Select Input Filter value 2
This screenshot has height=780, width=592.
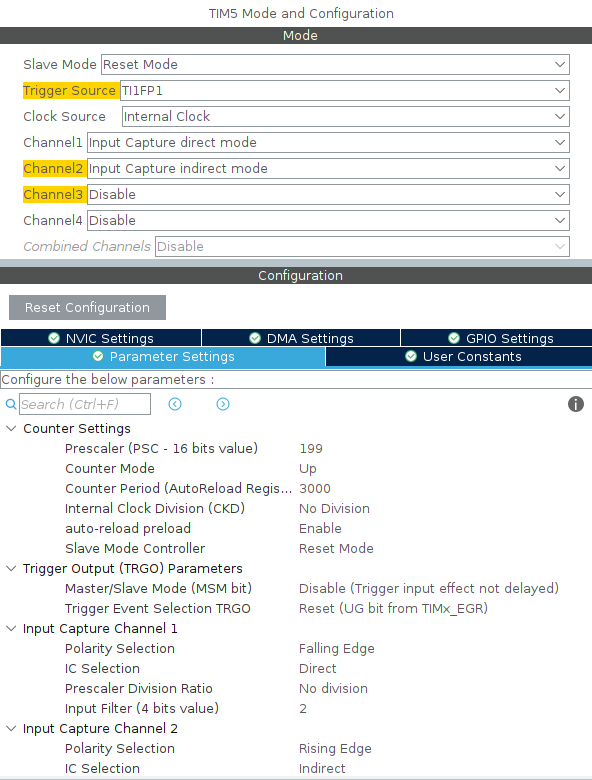[303, 708]
